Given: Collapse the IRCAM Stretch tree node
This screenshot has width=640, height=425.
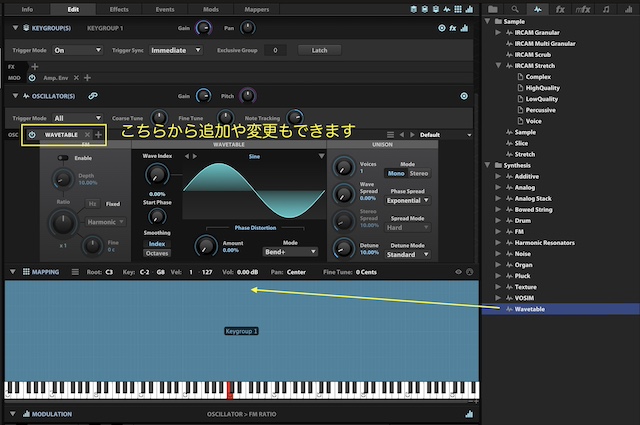Looking at the screenshot, I should pyautogui.click(x=499, y=65).
